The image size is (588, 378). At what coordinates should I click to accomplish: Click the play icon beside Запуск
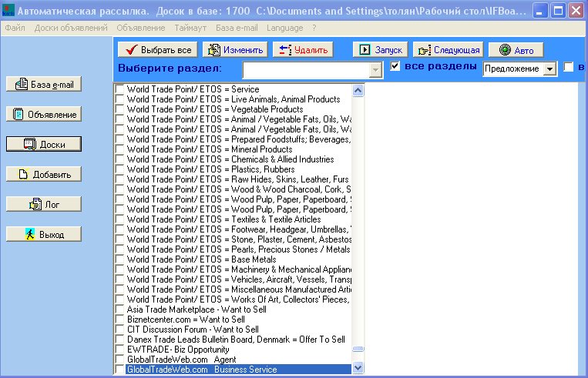[365, 49]
